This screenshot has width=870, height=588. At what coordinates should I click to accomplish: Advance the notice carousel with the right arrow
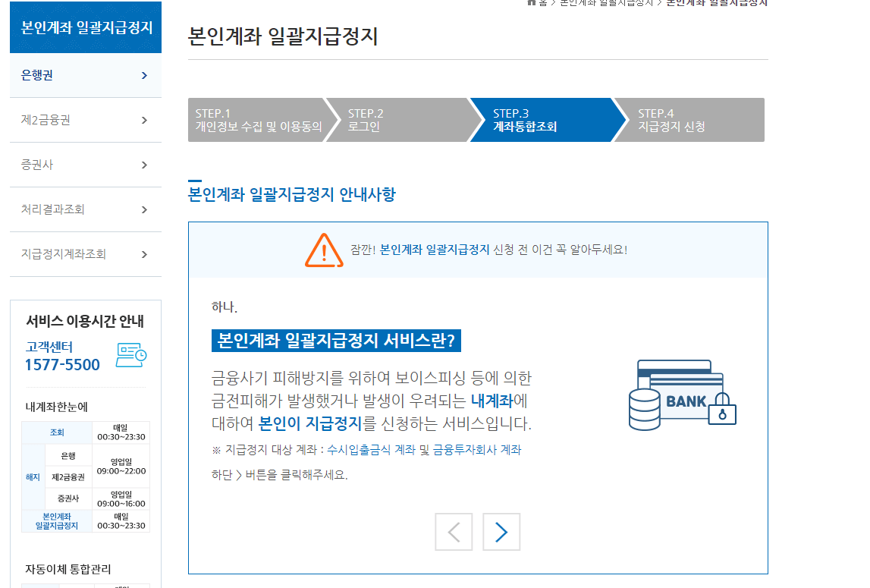point(501,531)
